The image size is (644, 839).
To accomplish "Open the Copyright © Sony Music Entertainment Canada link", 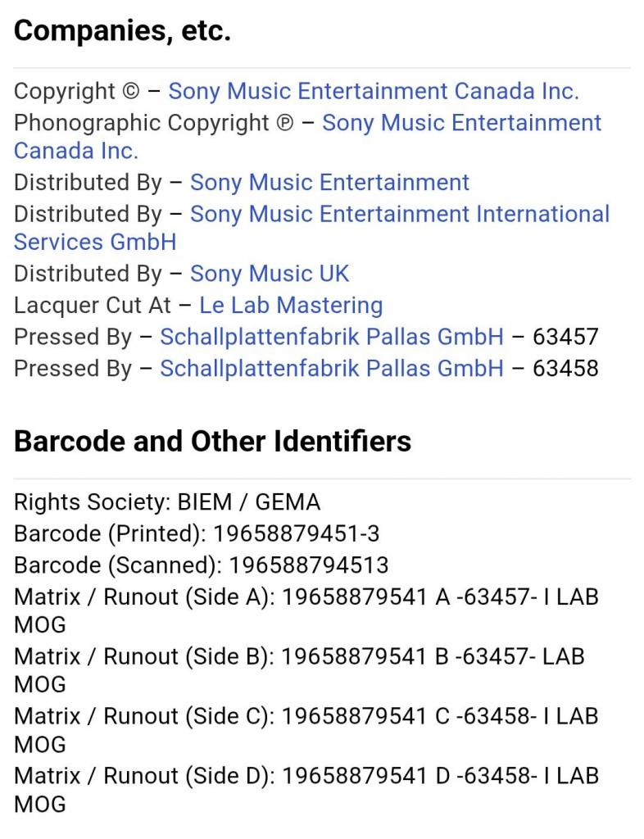I will 373,91.
